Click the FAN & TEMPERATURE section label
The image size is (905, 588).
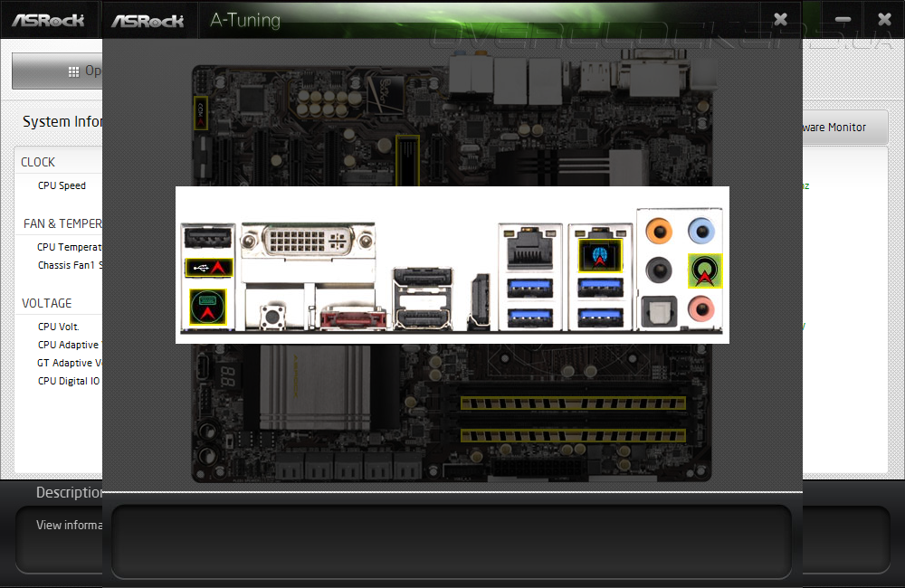62,223
